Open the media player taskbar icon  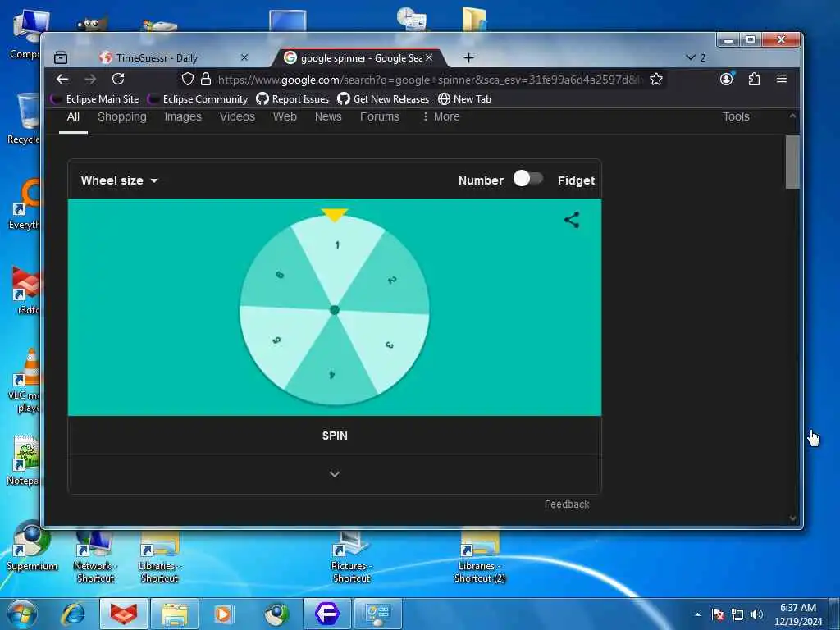tap(223, 614)
